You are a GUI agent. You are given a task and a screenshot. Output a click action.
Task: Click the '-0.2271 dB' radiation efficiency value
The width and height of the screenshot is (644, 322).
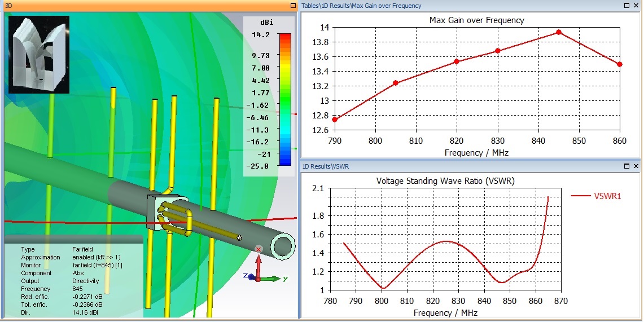coord(87,297)
